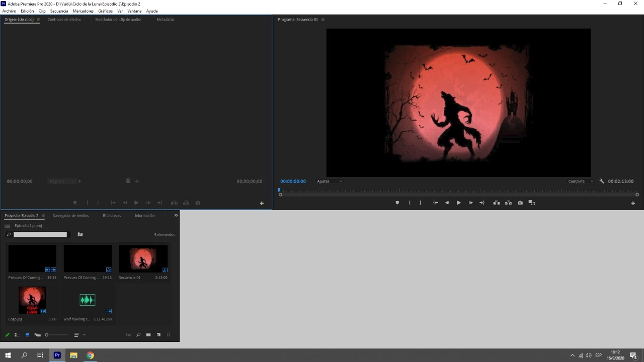Step back one frame in Program monitor
The image size is (644, 362).
tap(447, 203)
